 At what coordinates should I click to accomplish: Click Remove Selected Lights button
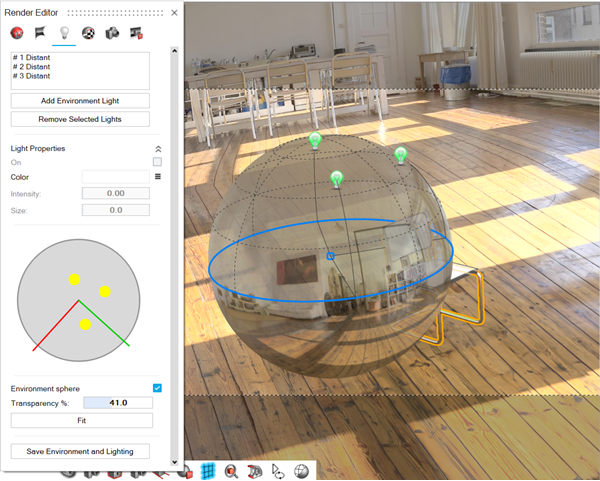[80, 119]
